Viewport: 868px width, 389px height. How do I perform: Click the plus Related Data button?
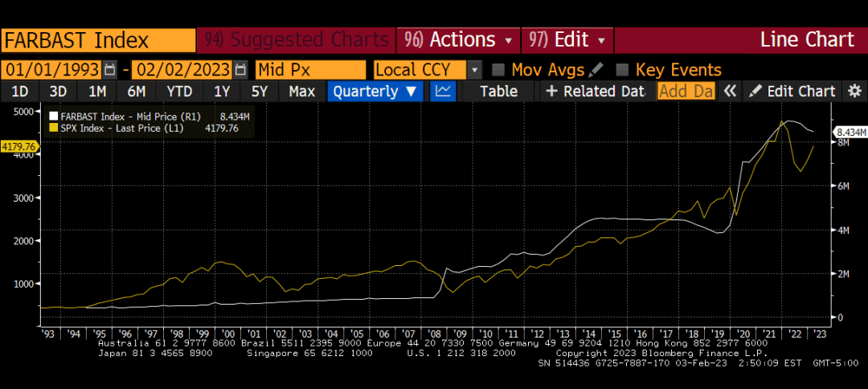[595, 91]
